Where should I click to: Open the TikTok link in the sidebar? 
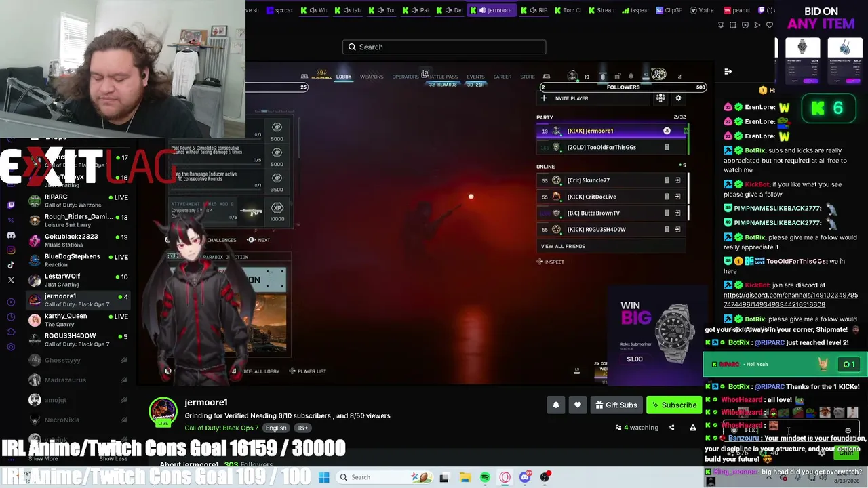pos(11,265)
